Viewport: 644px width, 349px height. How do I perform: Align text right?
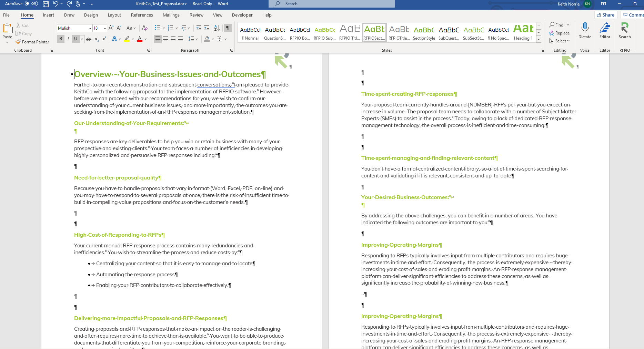coord(173,39)
